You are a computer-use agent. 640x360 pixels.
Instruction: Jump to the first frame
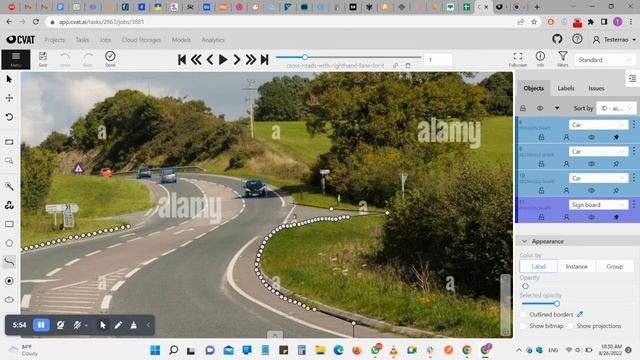pos(182,60)
